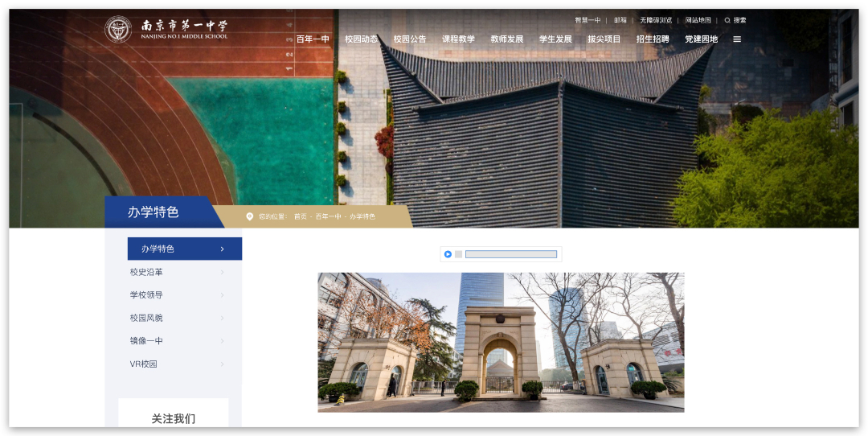Go to 首页 via the breadcrumb

point(300,217)
